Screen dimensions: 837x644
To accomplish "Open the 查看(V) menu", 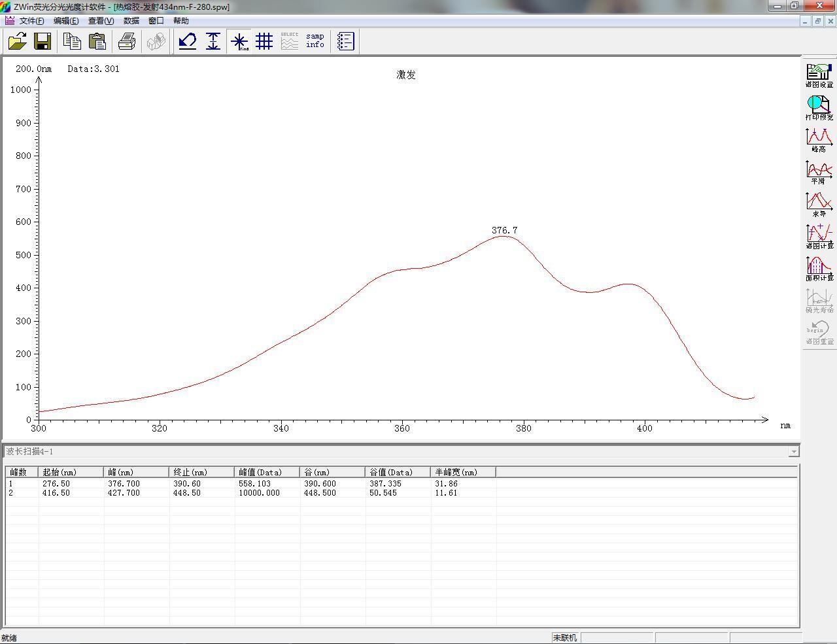I will click(x=101, y=21).
